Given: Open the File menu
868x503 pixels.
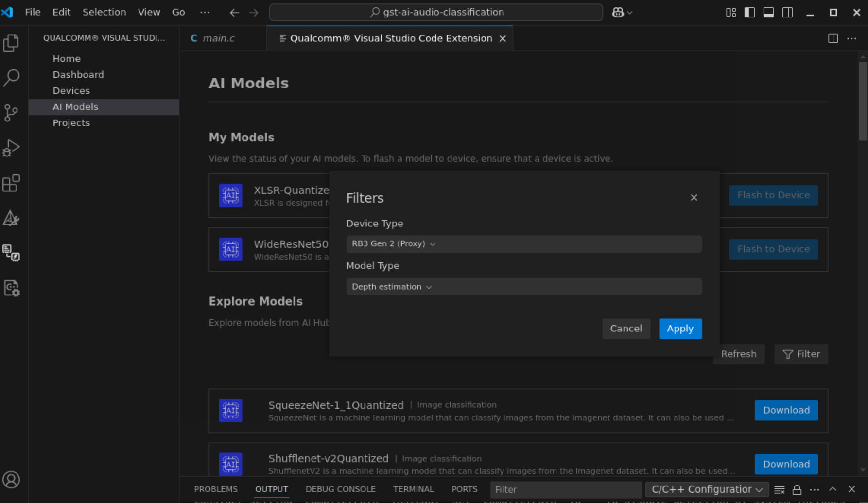Looking at the screenshot, I should click(x=33, y=12).
